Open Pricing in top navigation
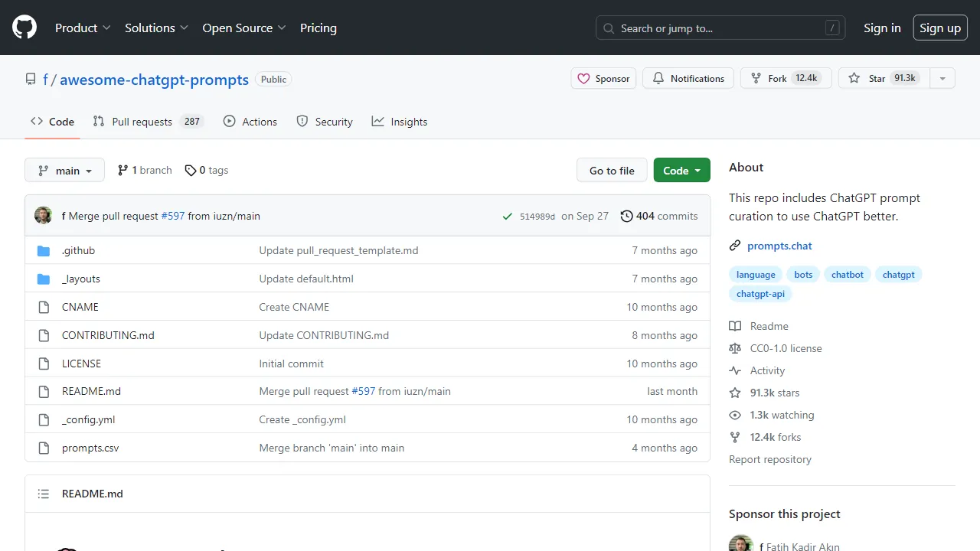The image size is (980, 551). (x=318, y=28)
